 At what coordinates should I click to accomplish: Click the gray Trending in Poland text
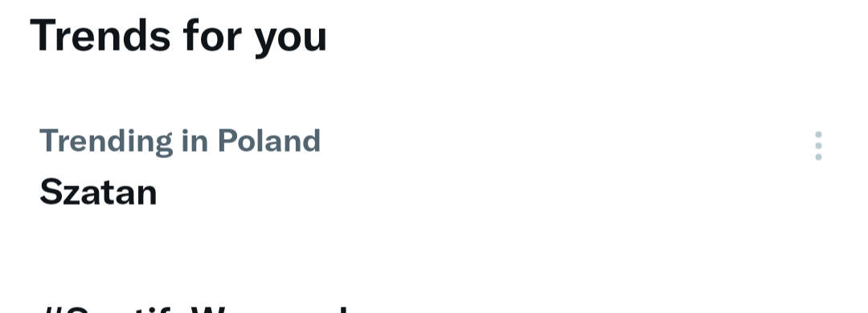point(180,141)
